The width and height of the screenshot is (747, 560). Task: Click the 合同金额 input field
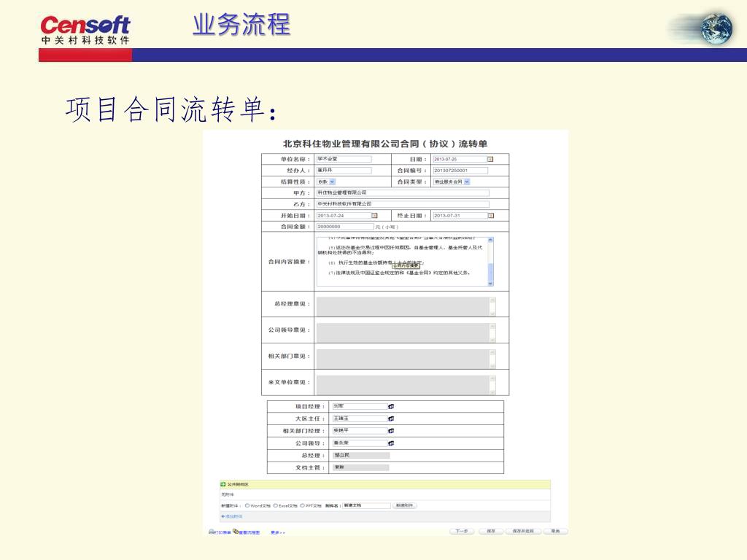345,227
